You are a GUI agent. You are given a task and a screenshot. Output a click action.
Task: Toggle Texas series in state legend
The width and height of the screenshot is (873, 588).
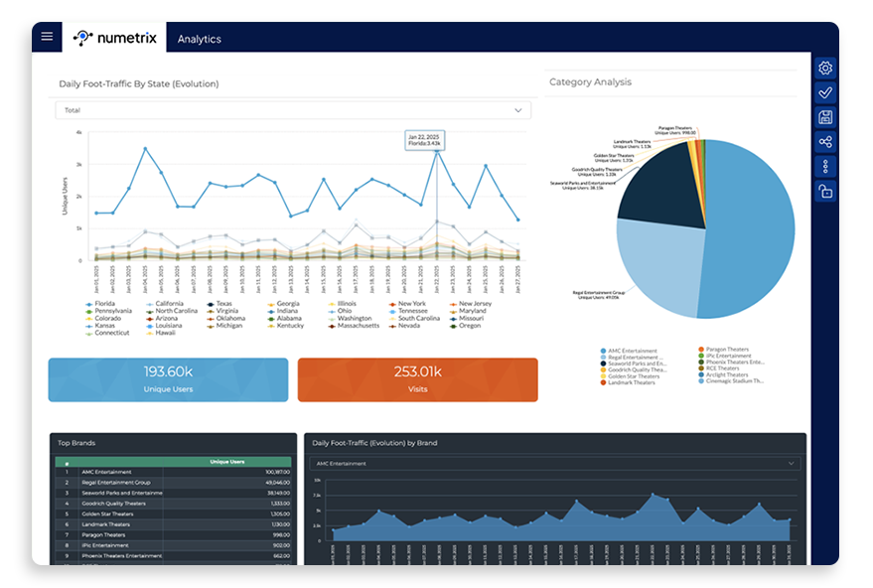219,304
